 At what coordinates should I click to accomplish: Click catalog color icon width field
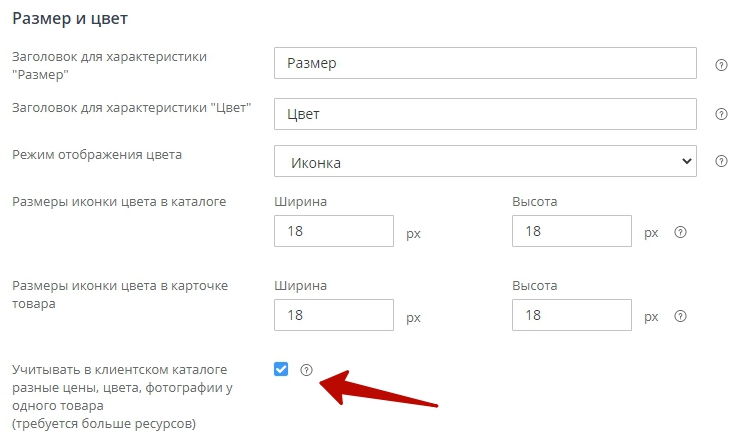pyautogui.click(x=334, y=232)
